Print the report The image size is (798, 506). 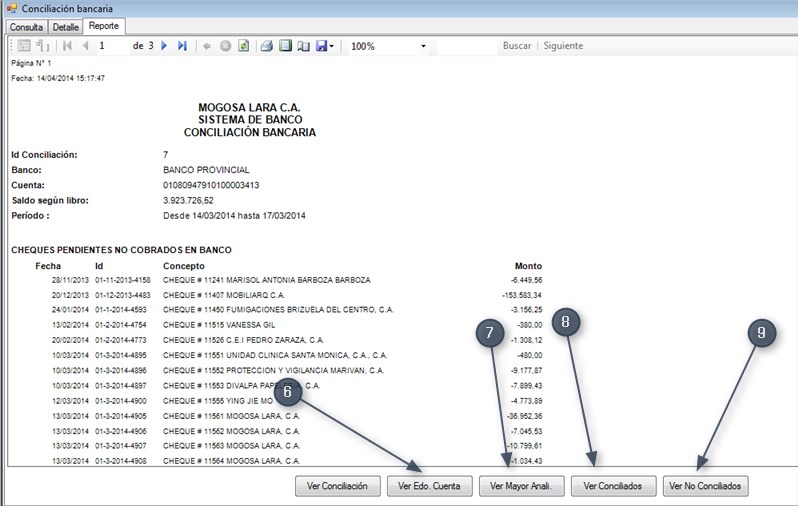pyautogui.click(x=267, y=46)
